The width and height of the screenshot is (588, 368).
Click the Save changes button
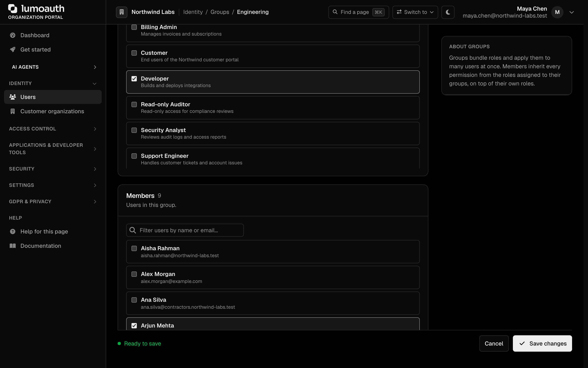point(542,343)
